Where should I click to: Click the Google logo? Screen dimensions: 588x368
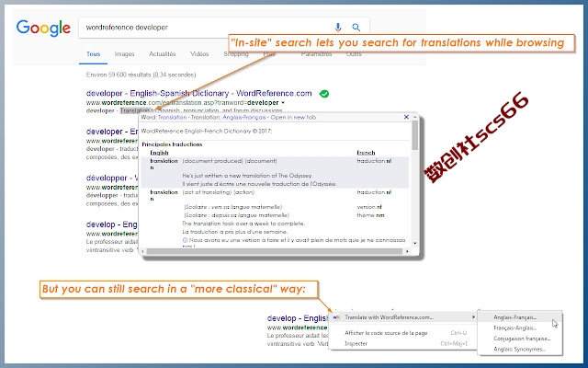pos(43,28)
